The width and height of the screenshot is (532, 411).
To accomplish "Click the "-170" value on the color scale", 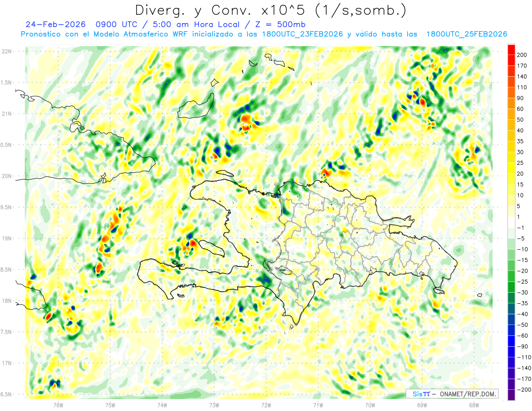I will coord(524,379).
